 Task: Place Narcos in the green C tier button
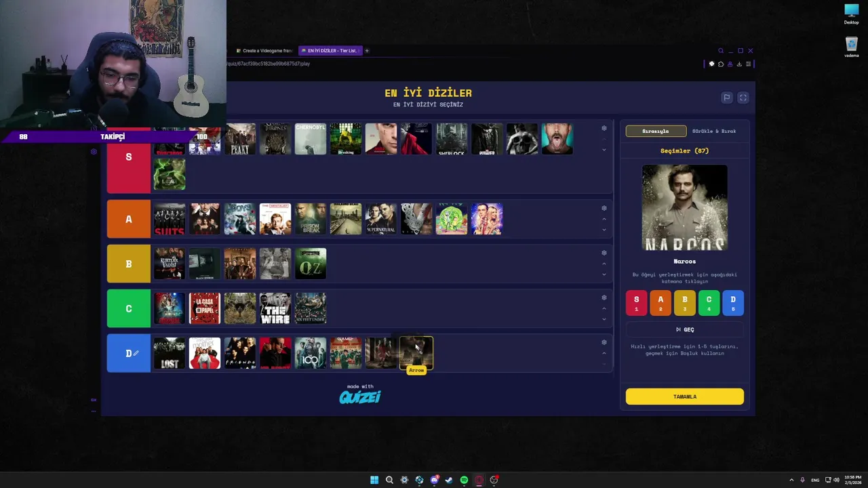[x=709, y=302]
